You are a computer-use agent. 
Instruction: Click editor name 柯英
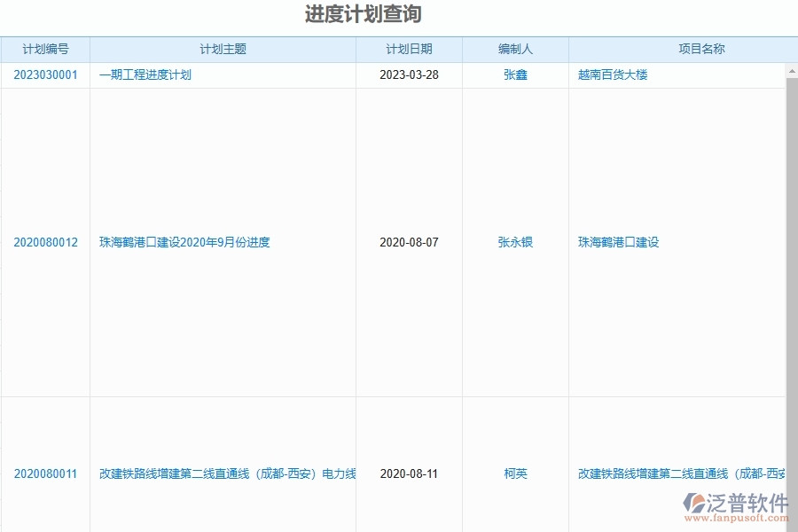(515, 473)
